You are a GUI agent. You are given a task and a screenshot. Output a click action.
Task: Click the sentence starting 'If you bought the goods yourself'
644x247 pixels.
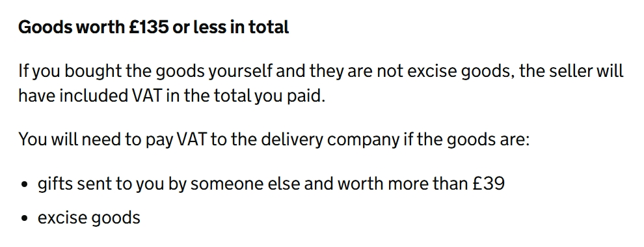(321, 83)
